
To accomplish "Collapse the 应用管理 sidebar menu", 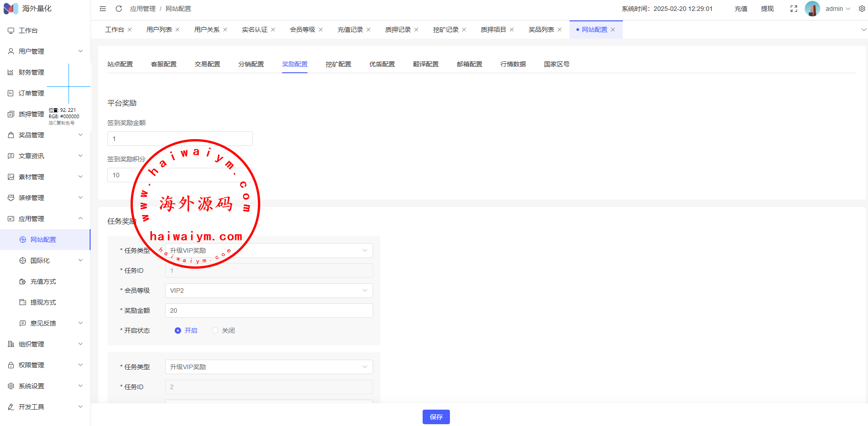I will click(45, 219).
